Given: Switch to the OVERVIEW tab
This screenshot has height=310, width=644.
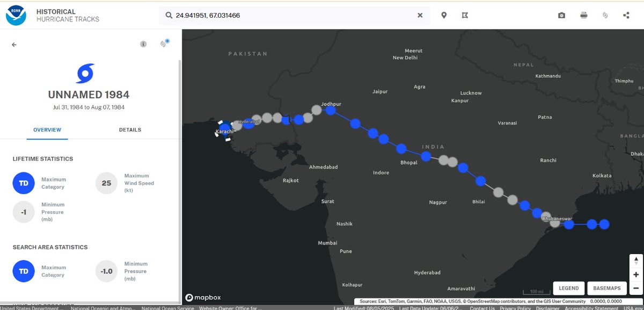Looking at the screenshot, I should (47, 130).
